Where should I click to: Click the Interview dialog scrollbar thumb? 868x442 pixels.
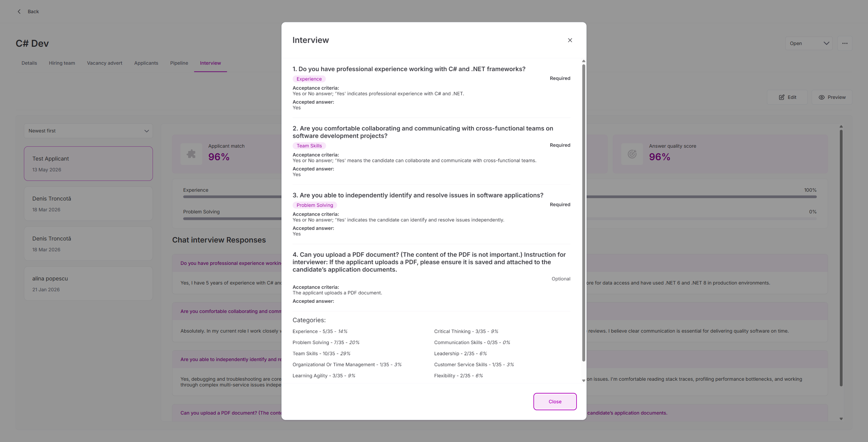tap(584, 213)
